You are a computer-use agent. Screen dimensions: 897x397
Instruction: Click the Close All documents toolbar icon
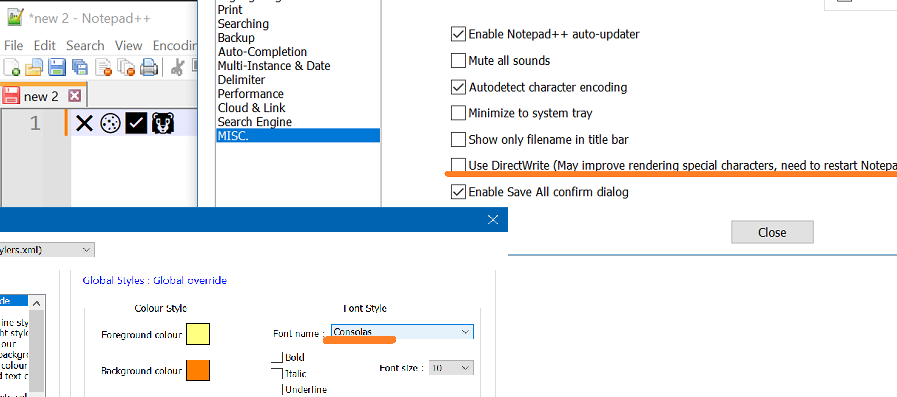[125, 68]
